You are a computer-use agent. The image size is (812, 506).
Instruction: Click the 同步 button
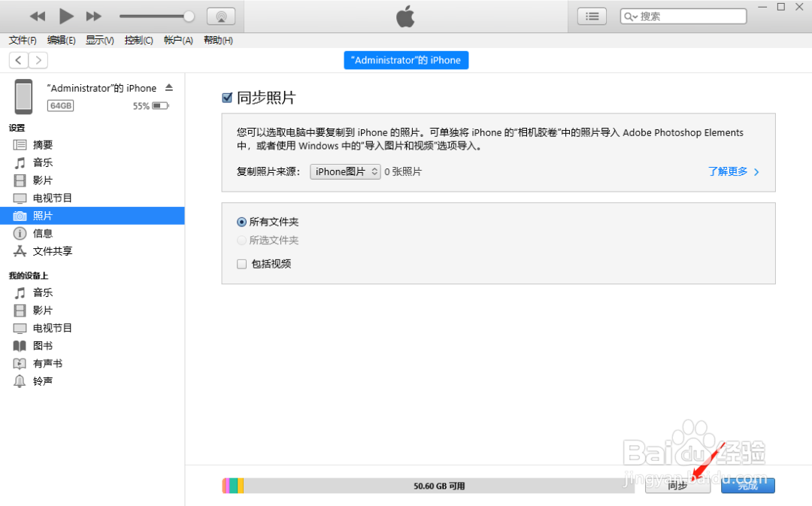[678, 485]
